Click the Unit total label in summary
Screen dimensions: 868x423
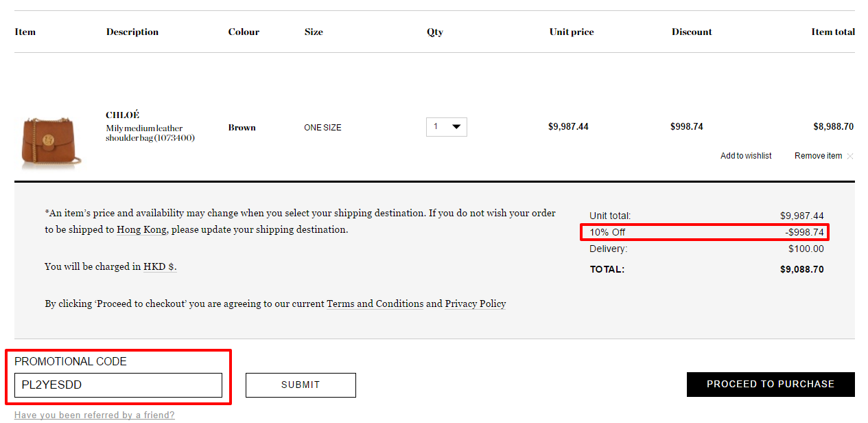610,216
